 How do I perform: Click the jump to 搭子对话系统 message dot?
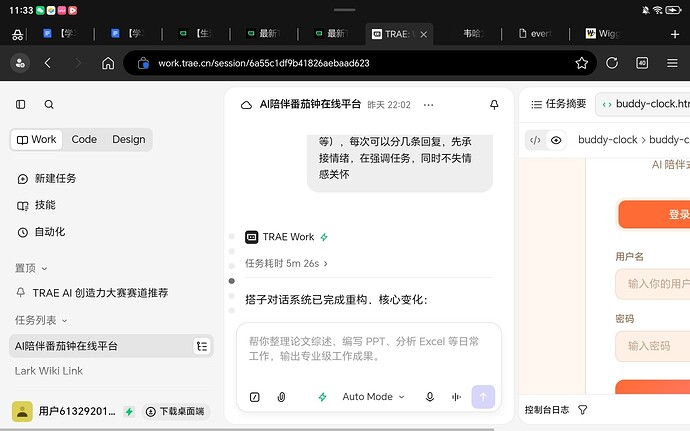pyautogui.click(x=231, y=281)
